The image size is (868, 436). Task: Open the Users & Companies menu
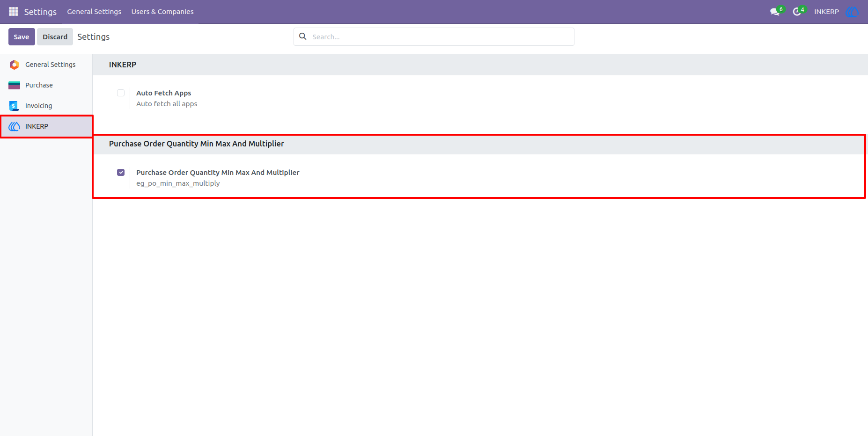pos(162,12)
